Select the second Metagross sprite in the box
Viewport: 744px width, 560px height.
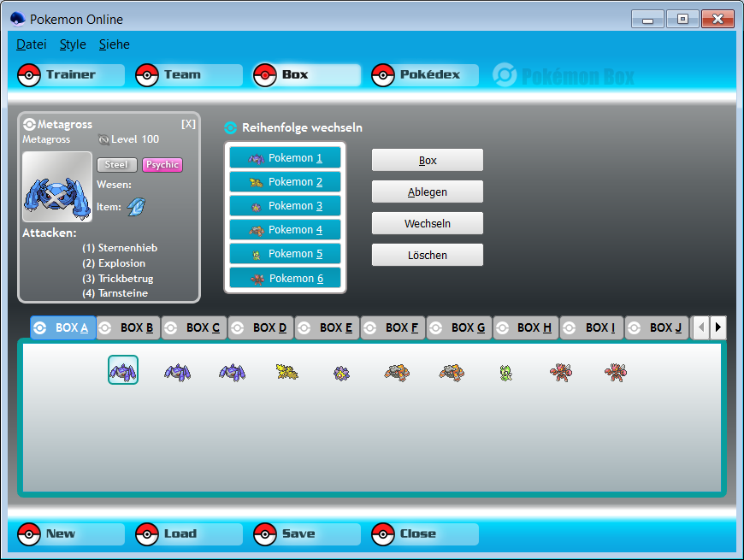[178, 372]
